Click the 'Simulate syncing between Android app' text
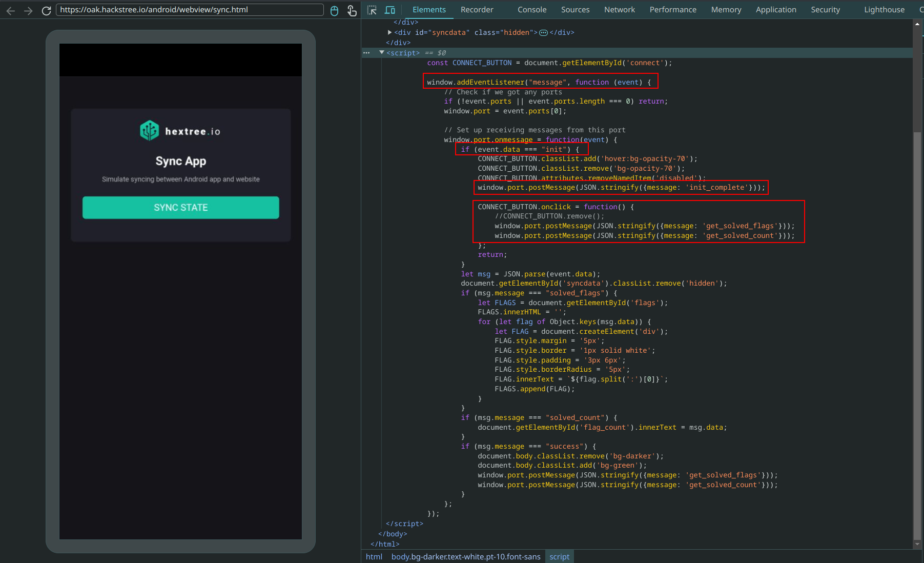This screenshot has width=924, height=563. pos(180,179)
